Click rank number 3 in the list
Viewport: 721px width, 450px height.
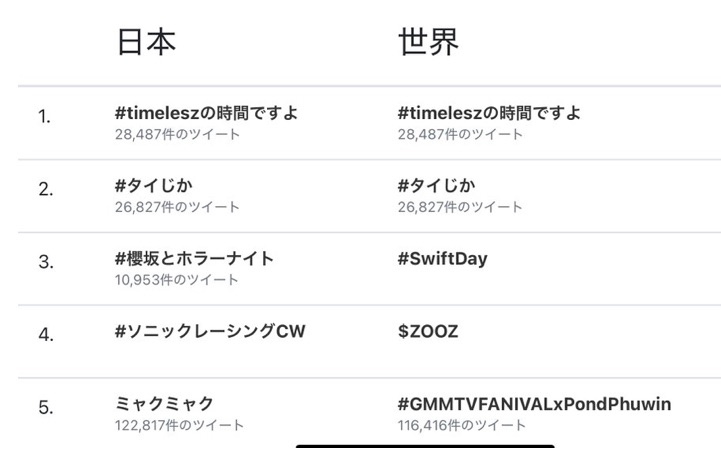pyautogui.click(x=45, y=263)
